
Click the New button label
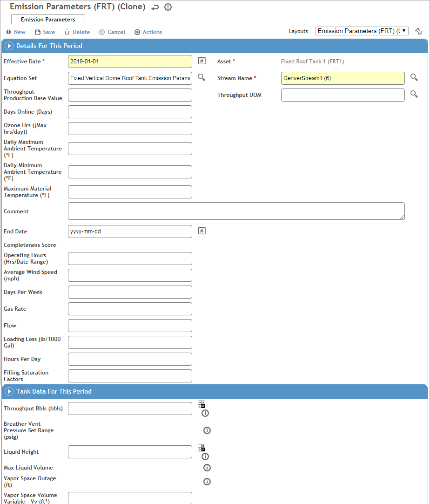coord(20,32)
